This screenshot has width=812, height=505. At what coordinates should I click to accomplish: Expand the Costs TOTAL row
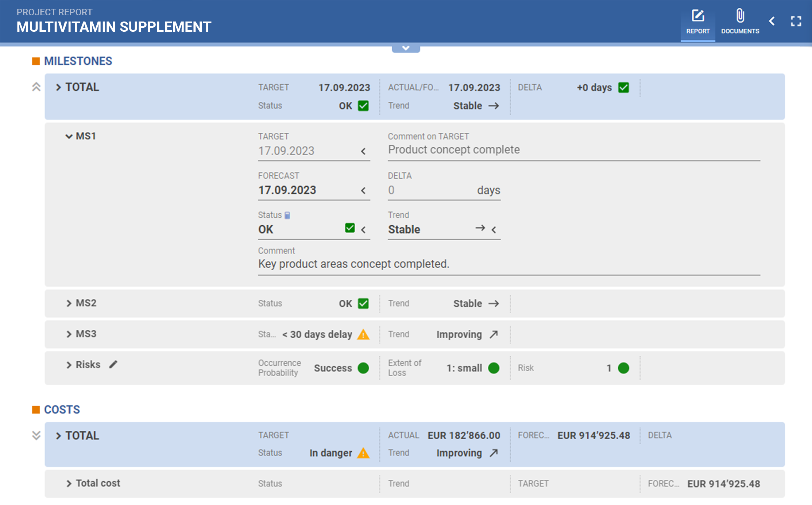(x=58, y=436)
